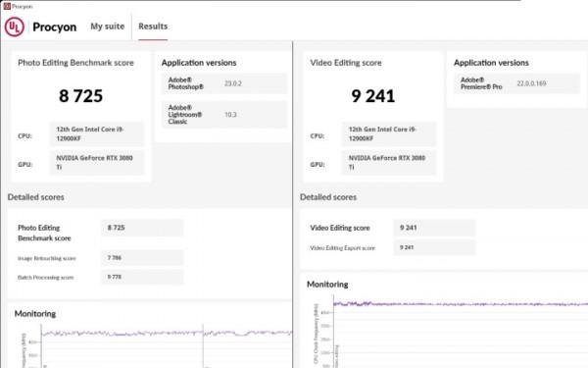588x368 pixels.
Task: Click CPU value in Photo Editing panel
Action: pyautogui.click(x=96, y=133)
